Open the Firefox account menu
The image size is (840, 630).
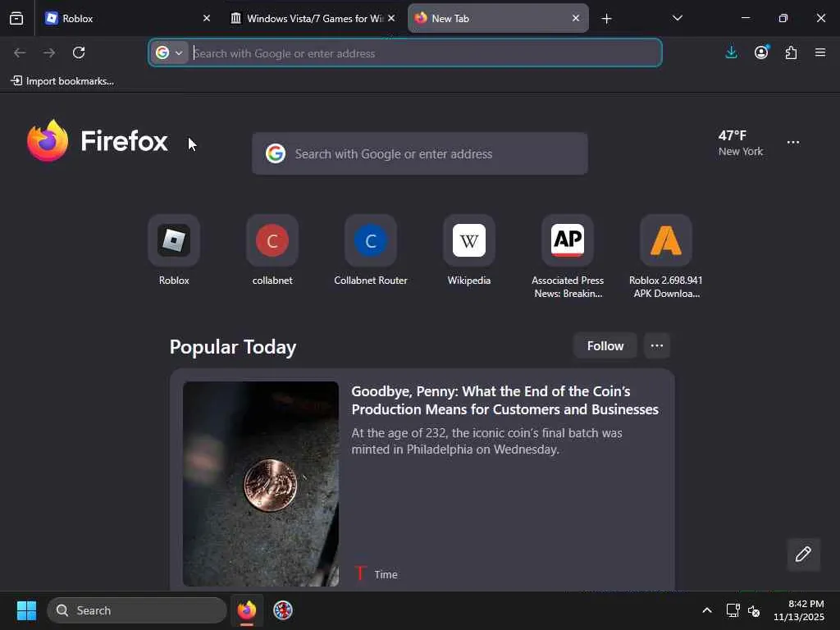pos(761,52)
